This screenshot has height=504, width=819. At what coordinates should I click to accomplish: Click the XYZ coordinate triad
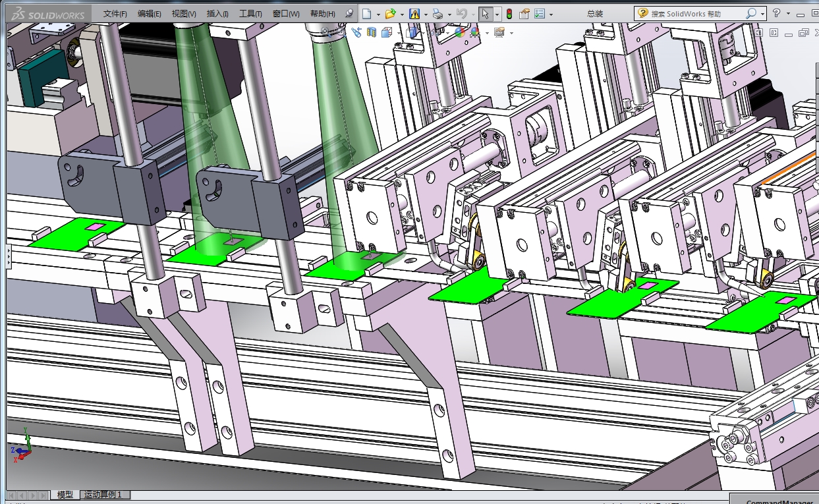tap(23, 444)
